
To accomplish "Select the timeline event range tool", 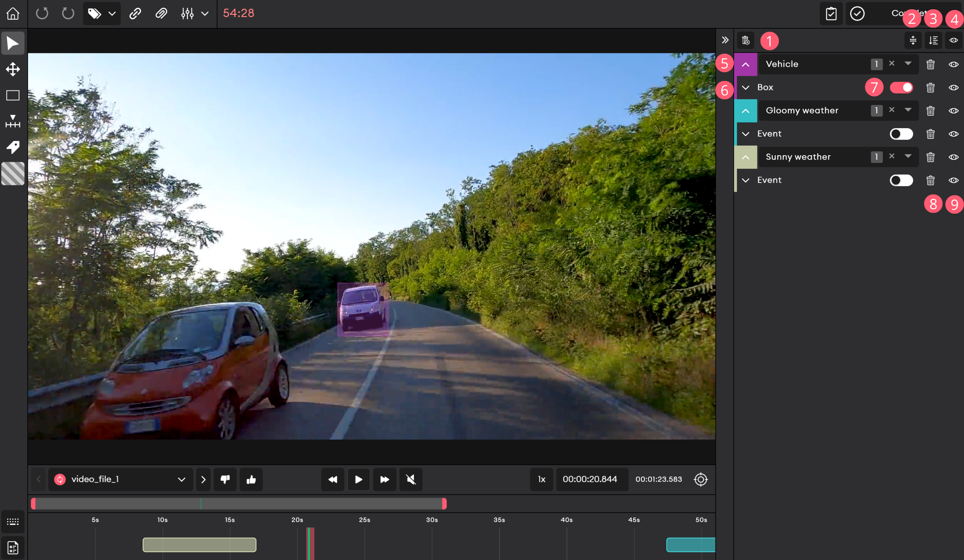I will click(13, 121).
